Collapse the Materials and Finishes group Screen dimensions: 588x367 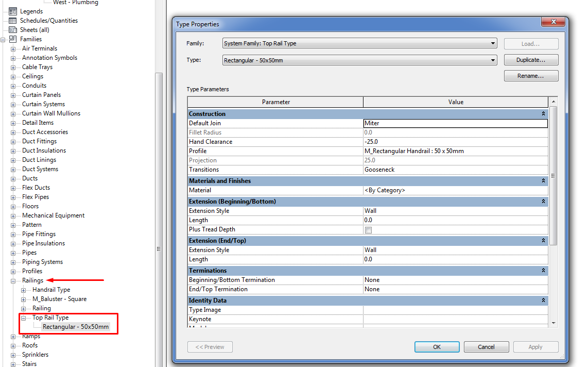pyautogui.click(x=543, y=181)
